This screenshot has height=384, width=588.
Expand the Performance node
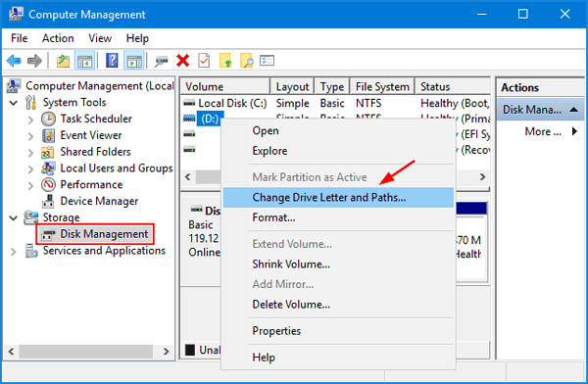click(30, 185)
